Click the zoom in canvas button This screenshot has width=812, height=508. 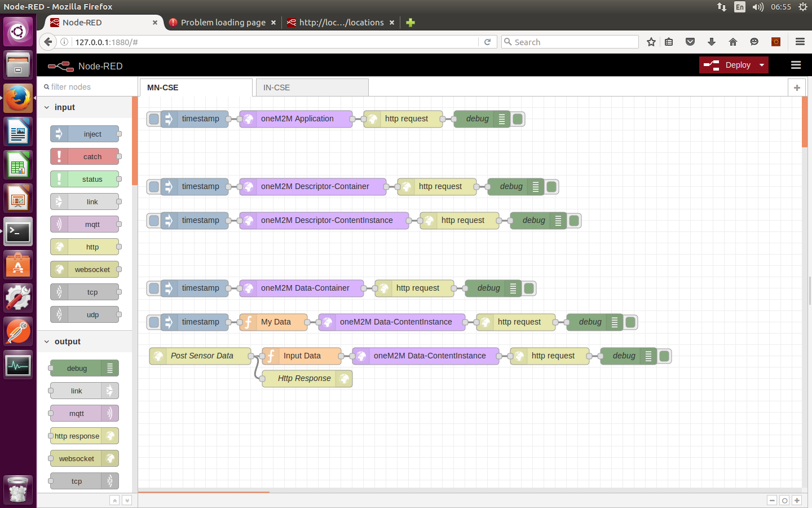(797, 500)
